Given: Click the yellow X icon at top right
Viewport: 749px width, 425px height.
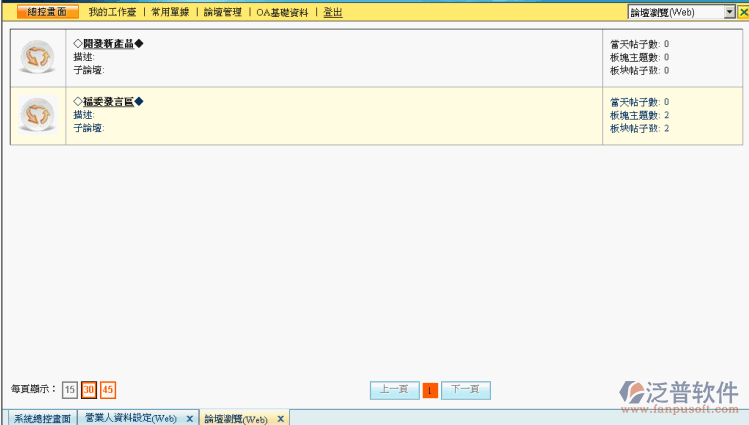Looking at the screenshot, I should pos(742,13).
